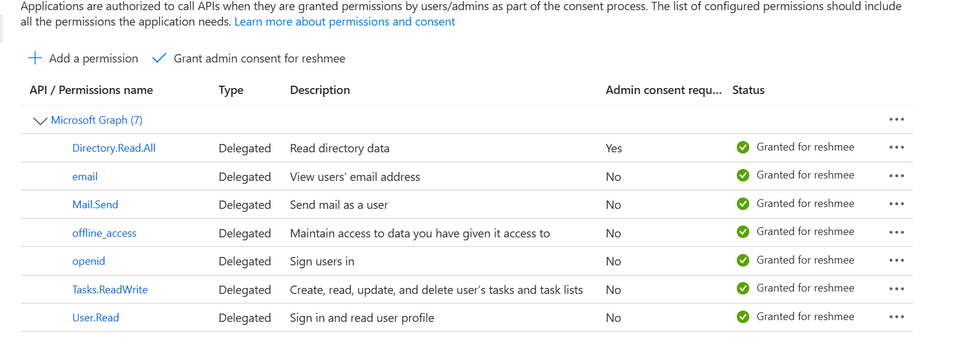Click 'Delegated' type in email row
980x354 pixels.
pyautogui.click(x=245, y=177)
